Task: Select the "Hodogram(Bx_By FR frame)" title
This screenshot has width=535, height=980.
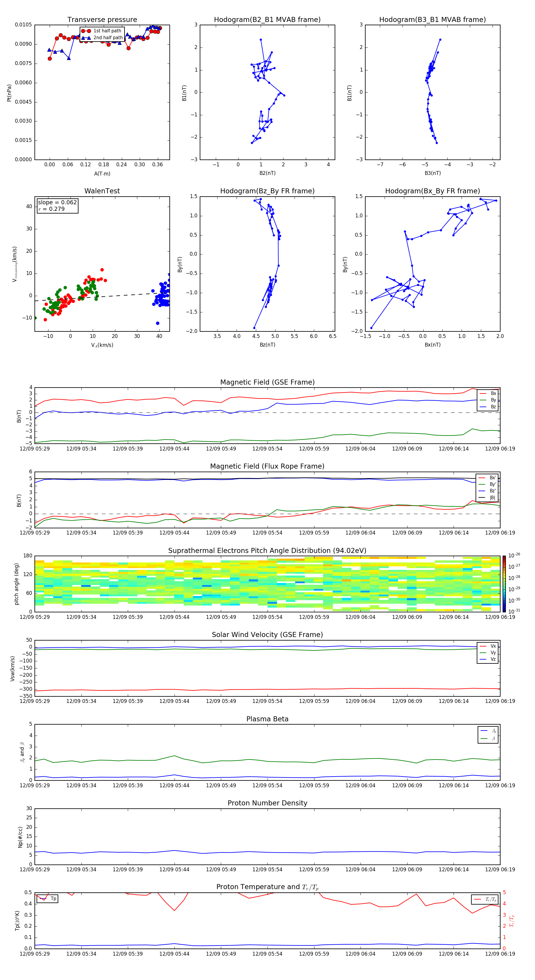Action: pos(432,191)
